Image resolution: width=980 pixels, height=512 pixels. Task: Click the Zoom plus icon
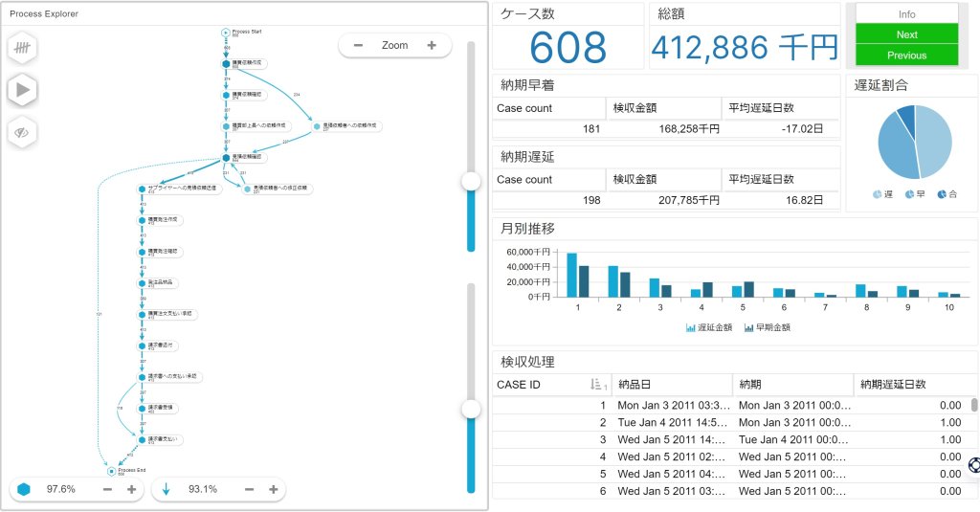coord(432,45)
